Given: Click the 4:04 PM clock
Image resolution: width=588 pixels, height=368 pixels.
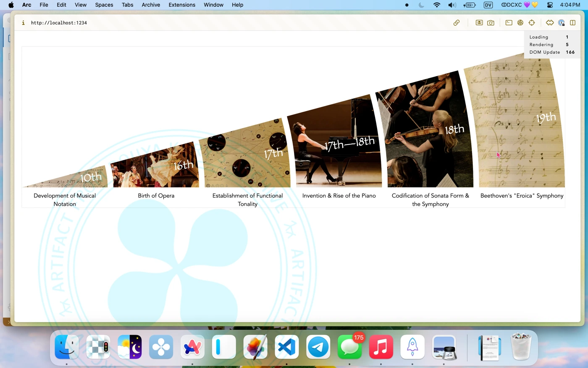Looking at the screenshot, I should point(570,5).
